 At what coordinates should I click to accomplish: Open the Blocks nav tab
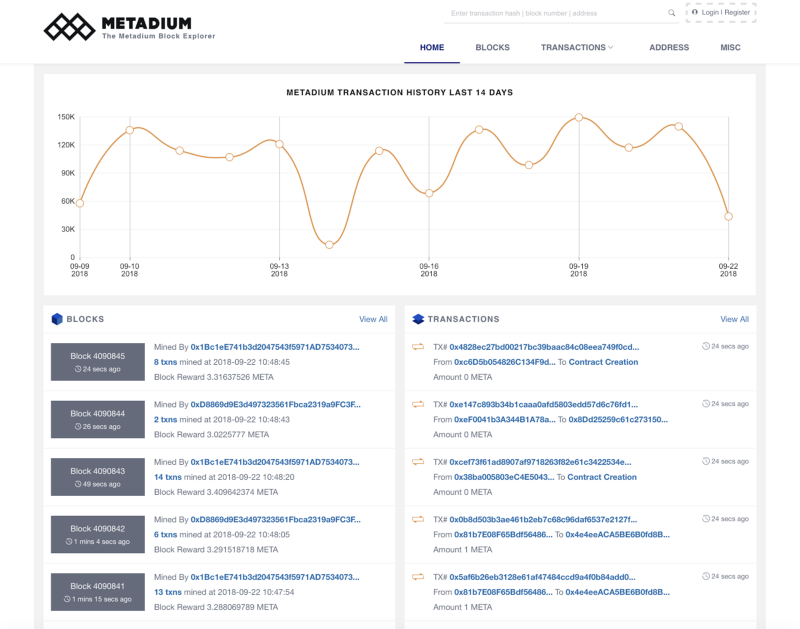[492, 47]
